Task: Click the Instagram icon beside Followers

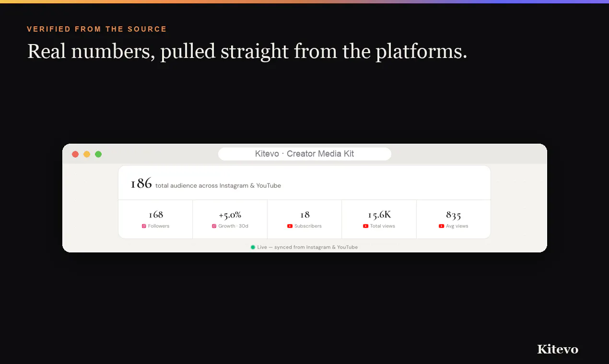Action: pos(144,226)
